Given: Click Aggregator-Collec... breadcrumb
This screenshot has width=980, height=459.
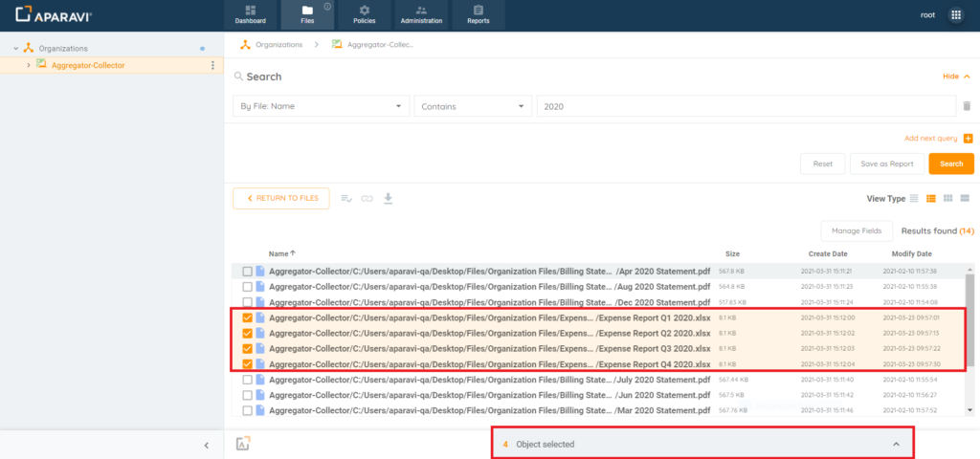Looking at the screenshot, I should pos(381,45).
